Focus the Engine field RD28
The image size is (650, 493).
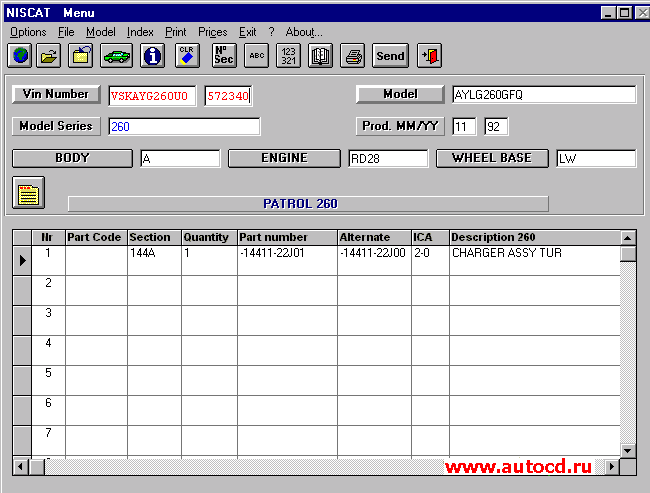pos(388,159)
